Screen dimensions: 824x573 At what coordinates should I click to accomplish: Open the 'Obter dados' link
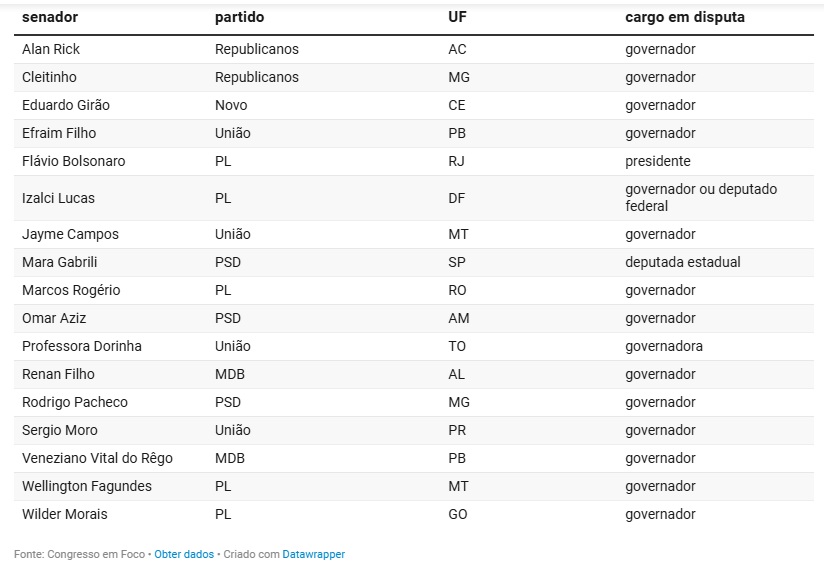click(x=184, y=554)
